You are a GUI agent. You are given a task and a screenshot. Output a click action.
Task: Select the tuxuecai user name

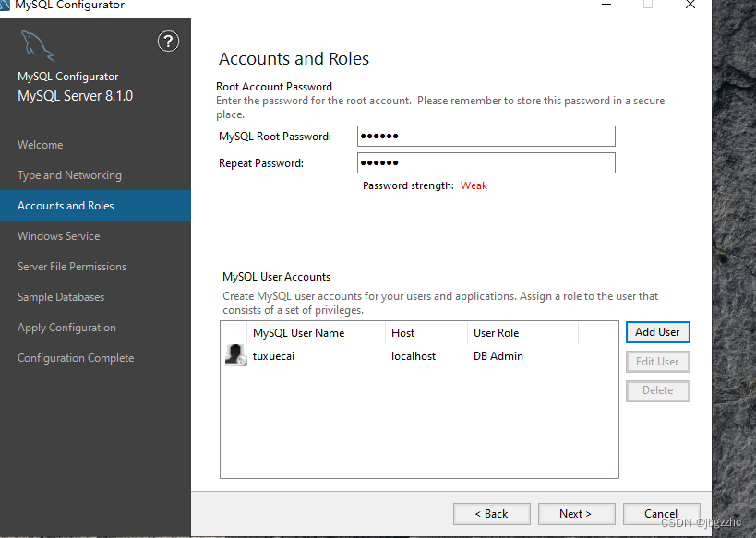(273, 356)
